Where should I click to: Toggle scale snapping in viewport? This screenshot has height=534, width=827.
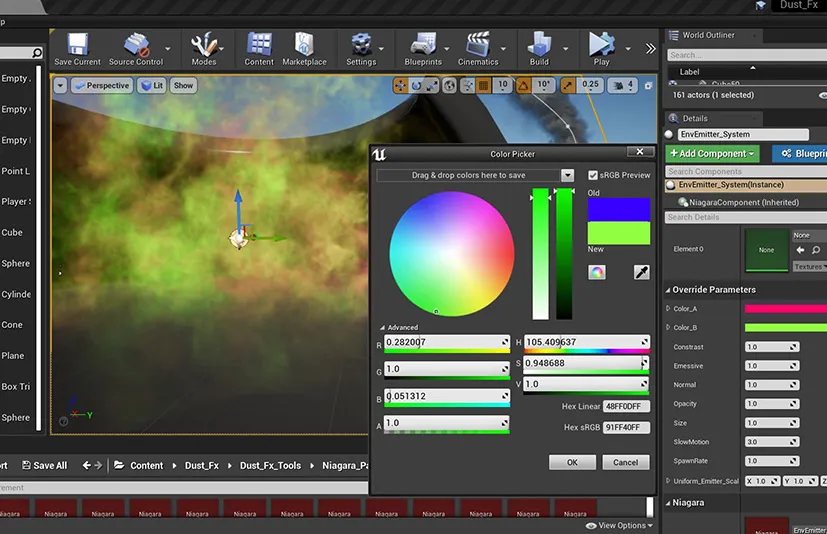tap(568, 85)
